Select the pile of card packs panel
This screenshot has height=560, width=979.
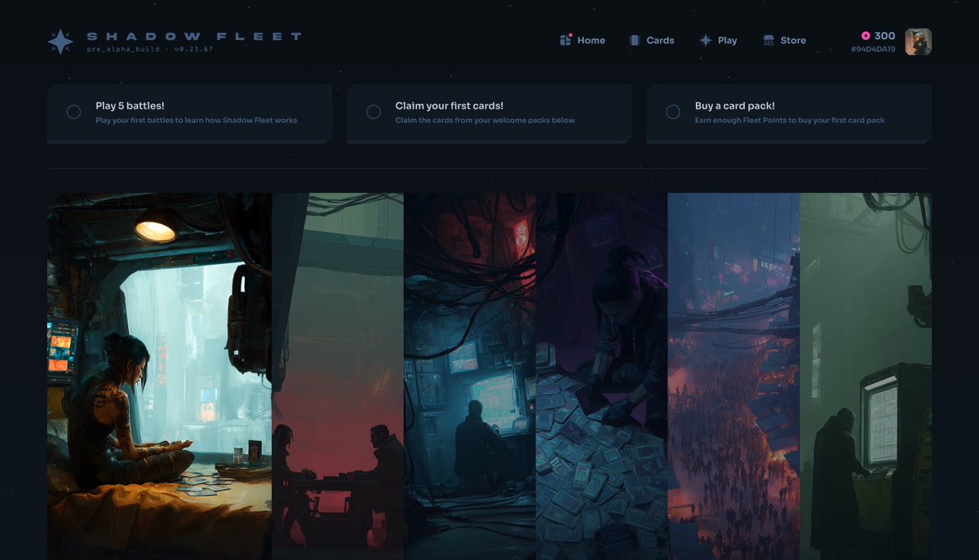click(602, 377)
